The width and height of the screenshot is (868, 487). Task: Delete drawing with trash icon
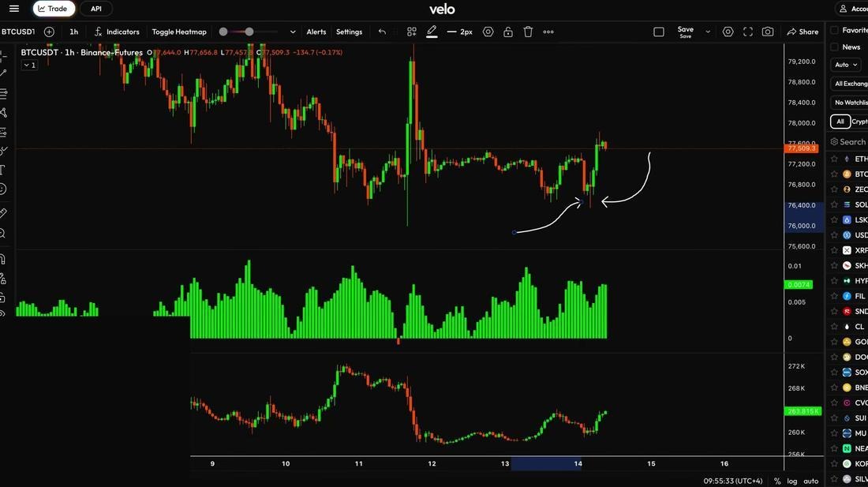point(528,32)
